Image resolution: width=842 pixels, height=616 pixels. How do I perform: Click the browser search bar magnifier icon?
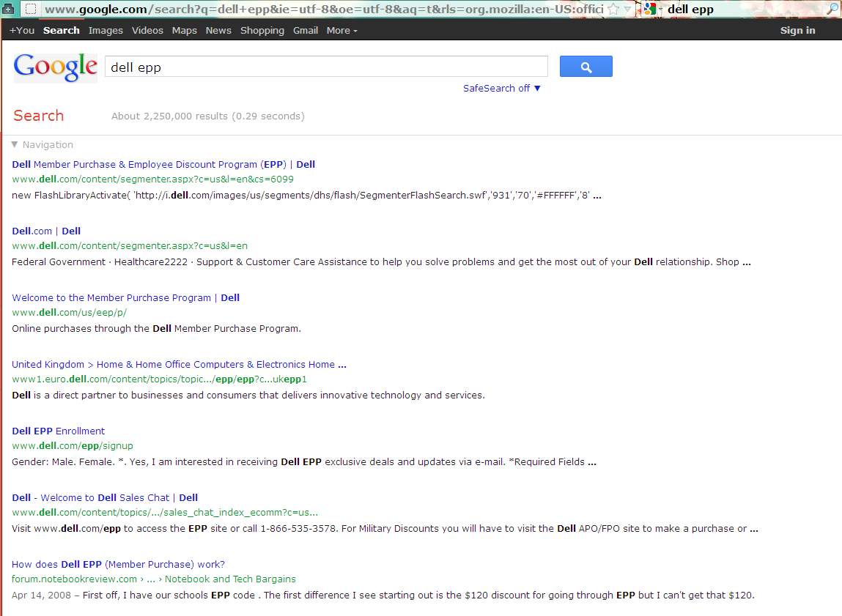[832, 10]
